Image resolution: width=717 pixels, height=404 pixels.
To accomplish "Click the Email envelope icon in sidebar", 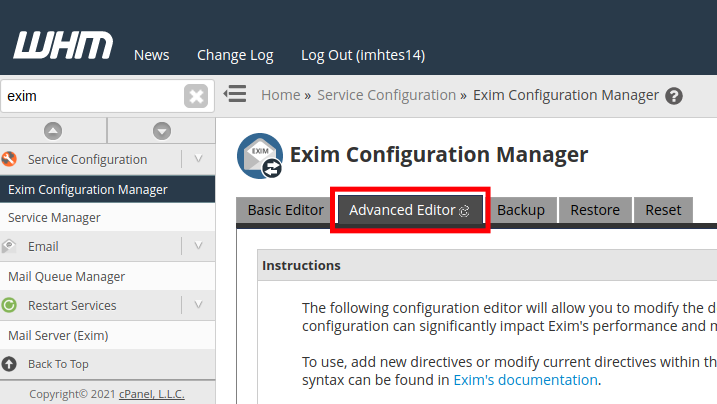I will (x=10, y=246).
